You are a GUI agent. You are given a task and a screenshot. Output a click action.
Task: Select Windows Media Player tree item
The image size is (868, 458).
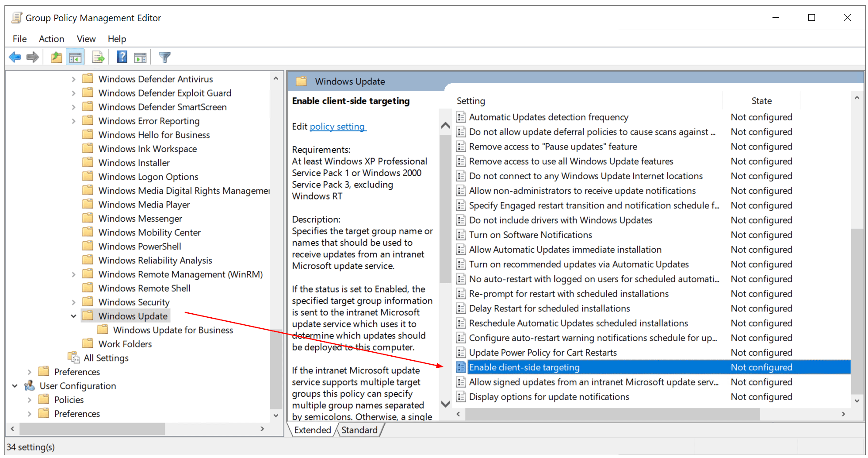click(144, 205)
